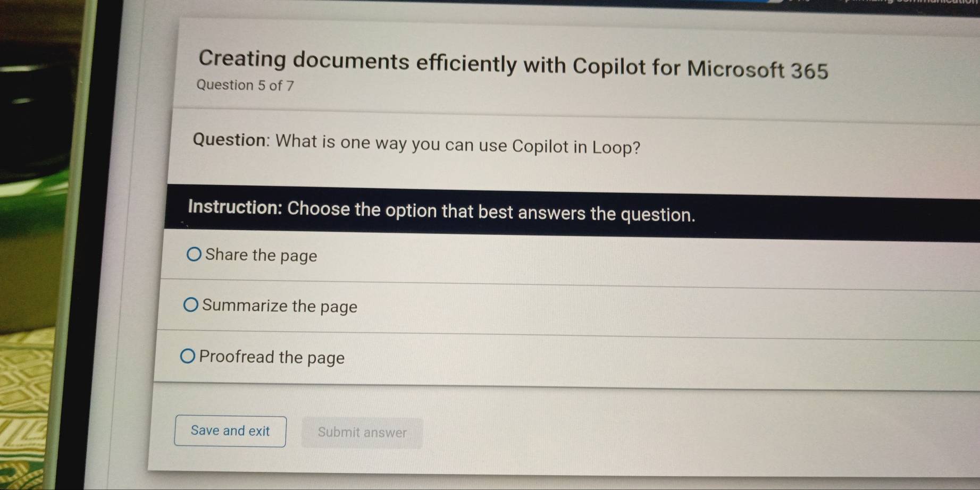Click the answer row containing Proofread the page
The height and width of the screenshot is (490, 980).
click(x=479, y=357)
